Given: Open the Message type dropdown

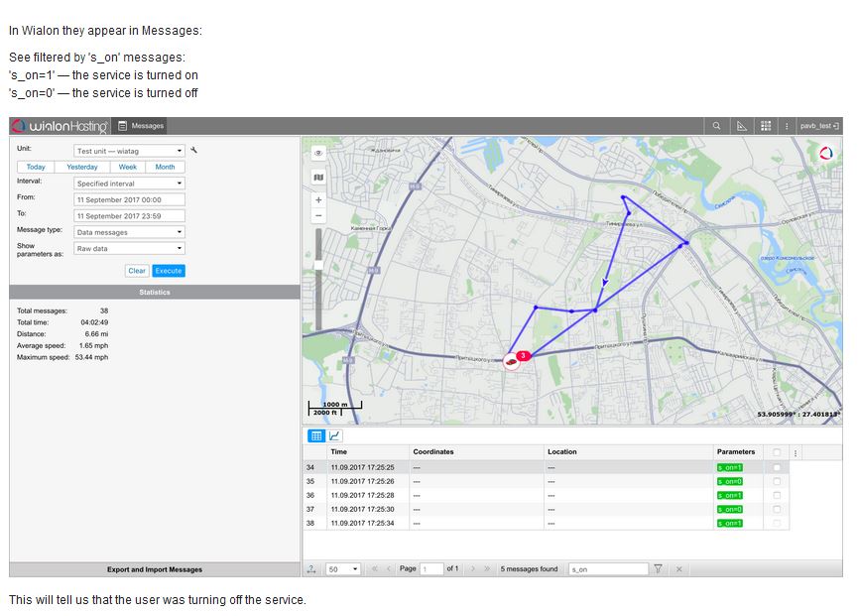Looking at the screenshot, I should (x=129, y=233).
